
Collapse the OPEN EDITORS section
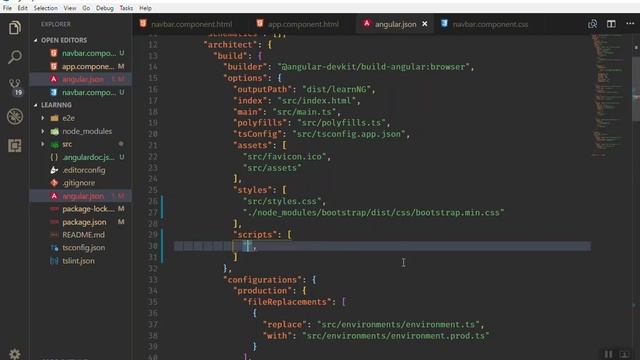[64, 40]
